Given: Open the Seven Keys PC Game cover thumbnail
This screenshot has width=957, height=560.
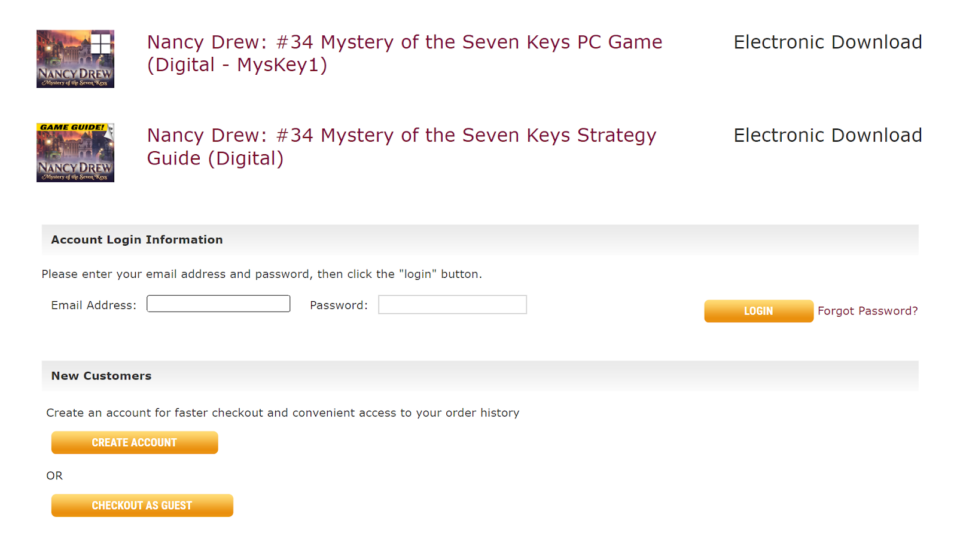Looking at the screenshot, I should (75, 59).
